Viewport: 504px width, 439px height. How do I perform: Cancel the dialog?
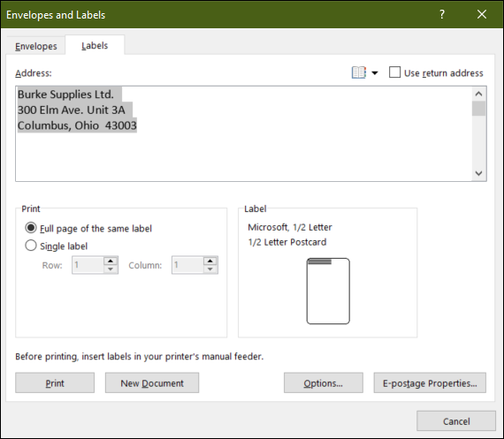[x=456, y=421]
